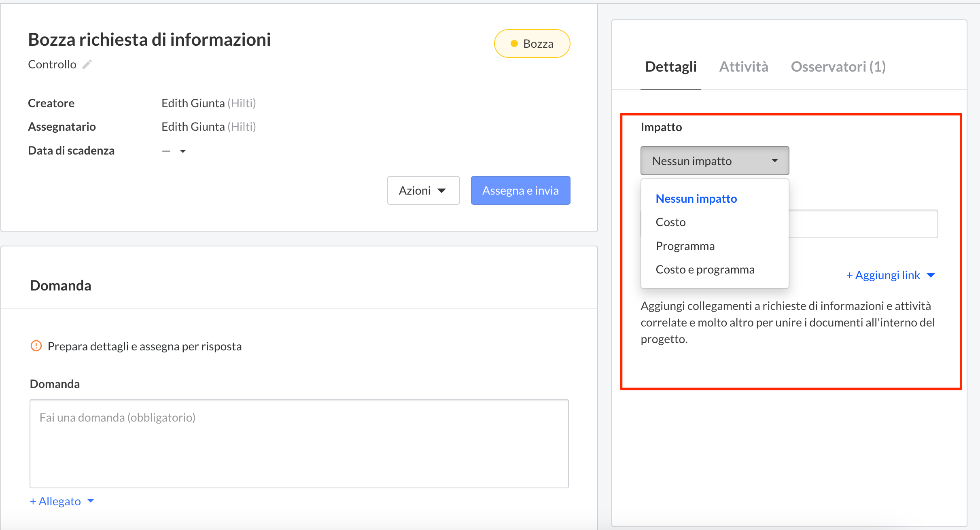Click the Controllo subtitle text
The image size is (980, 530).
[52, 64]
